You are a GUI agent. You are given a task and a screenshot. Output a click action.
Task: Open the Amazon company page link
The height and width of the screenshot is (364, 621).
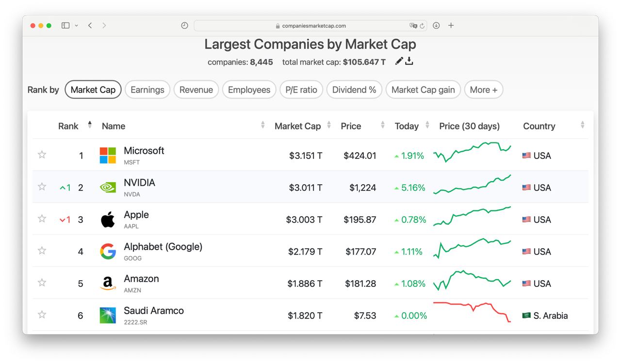point(141,279)
